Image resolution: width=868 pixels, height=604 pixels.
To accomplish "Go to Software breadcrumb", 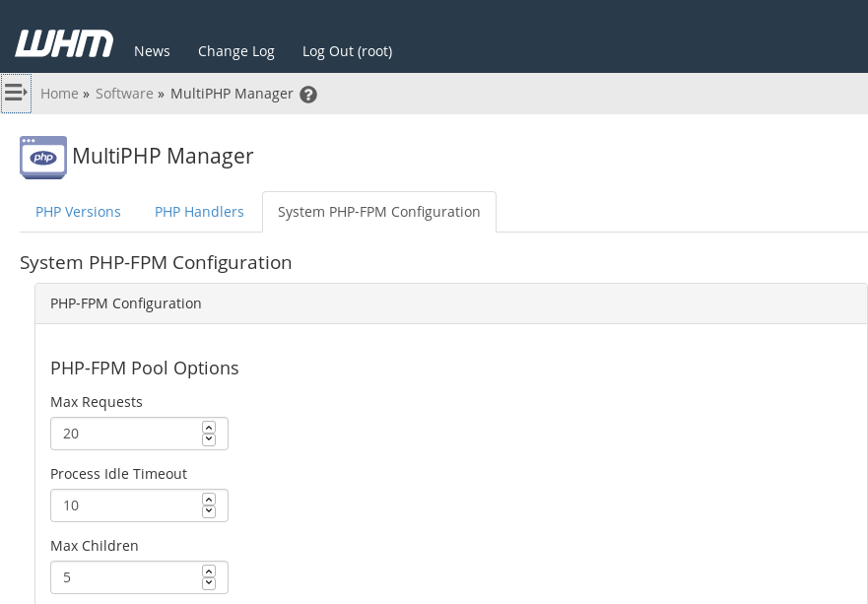I will [x=124, y=94].
